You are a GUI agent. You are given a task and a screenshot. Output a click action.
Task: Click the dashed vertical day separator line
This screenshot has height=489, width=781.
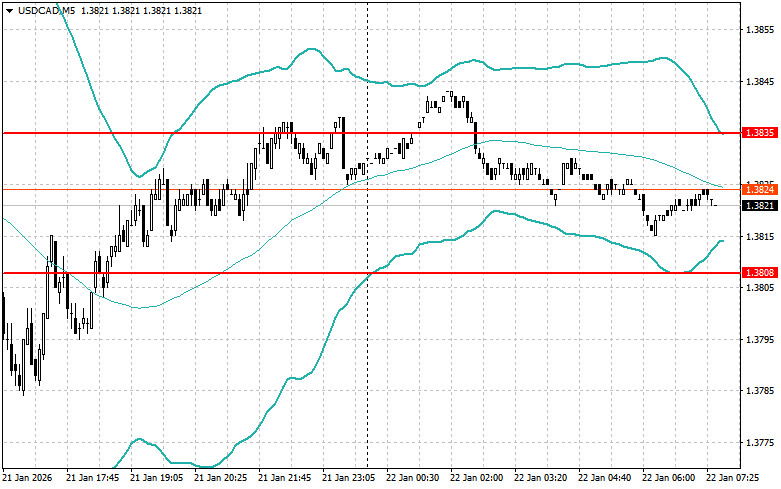[x=368, y=234]
